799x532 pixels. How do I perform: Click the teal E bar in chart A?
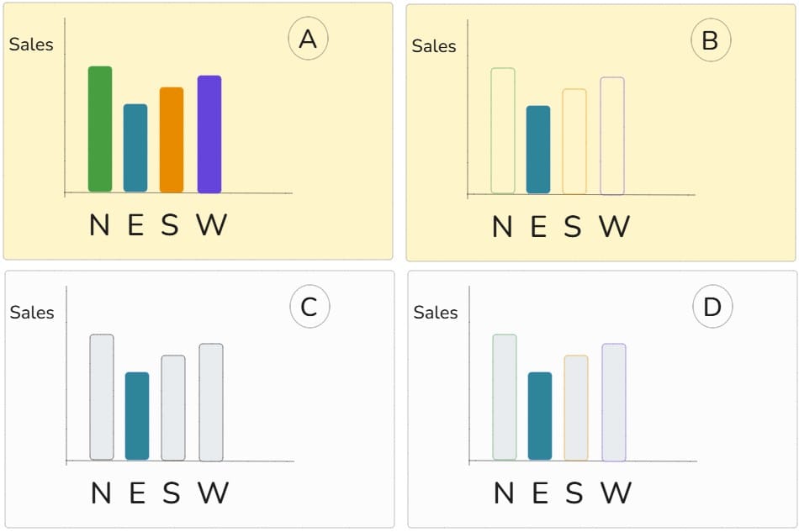(135, 148)
